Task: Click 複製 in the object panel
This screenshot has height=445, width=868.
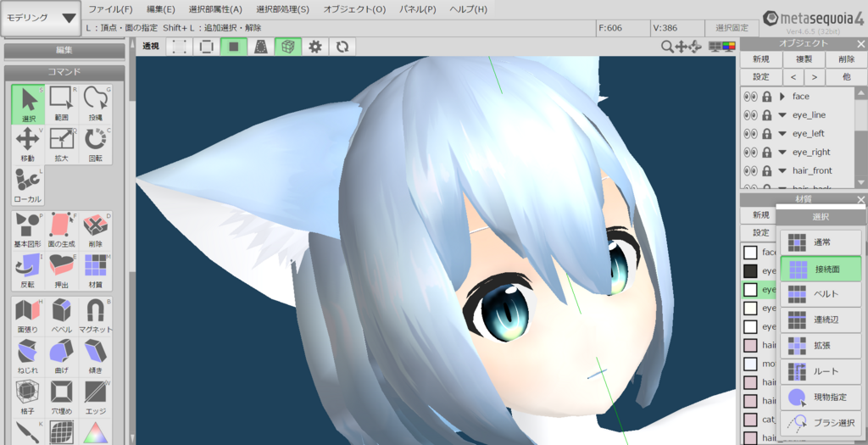Action: tap(804, 59)
